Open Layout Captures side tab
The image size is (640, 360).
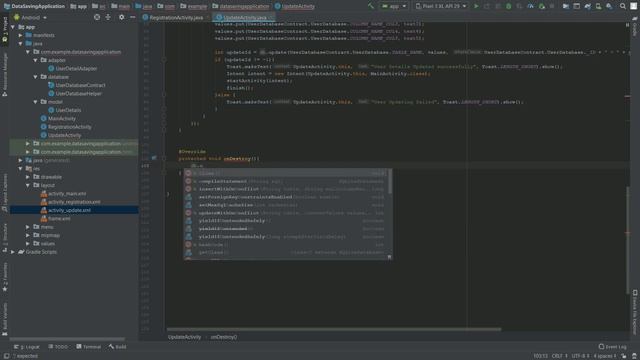(x=5, y=193)
